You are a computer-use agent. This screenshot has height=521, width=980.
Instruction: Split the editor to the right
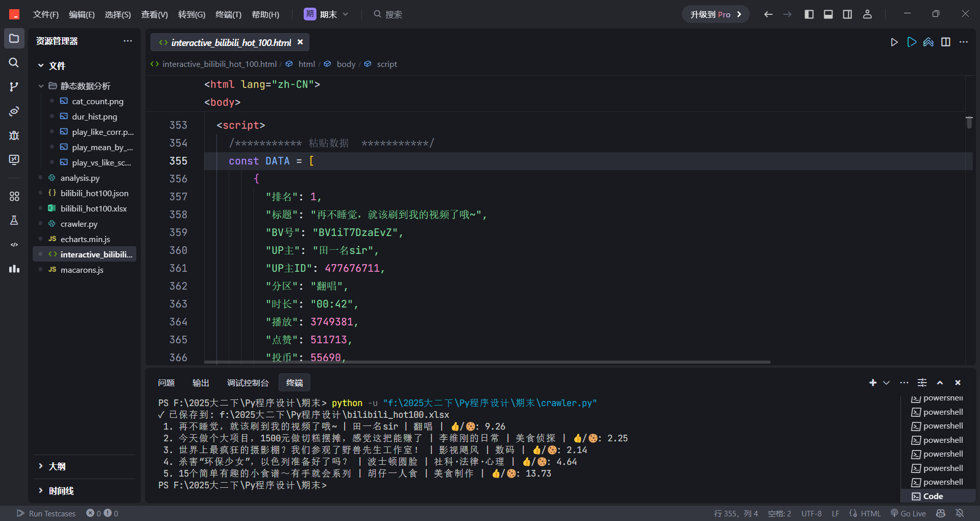pos(946,42)
